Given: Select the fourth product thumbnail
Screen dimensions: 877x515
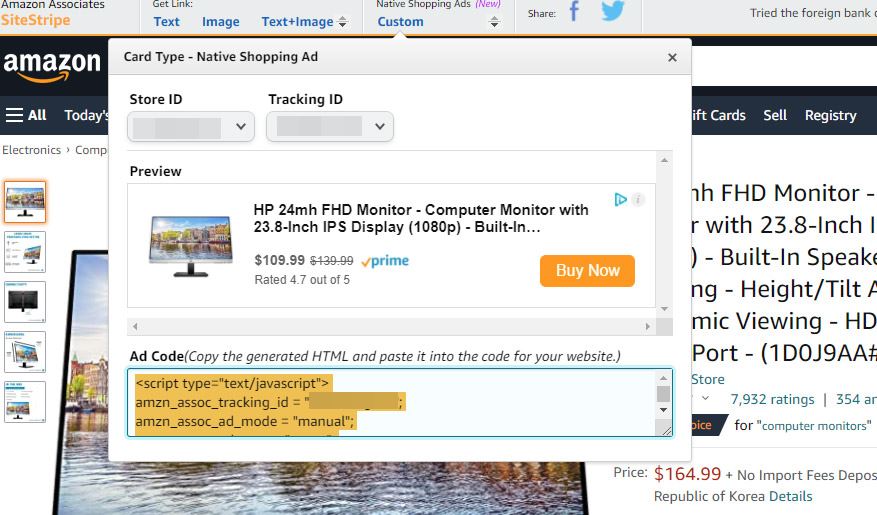Looking at the screenshot, I should [x=25, y=352].
